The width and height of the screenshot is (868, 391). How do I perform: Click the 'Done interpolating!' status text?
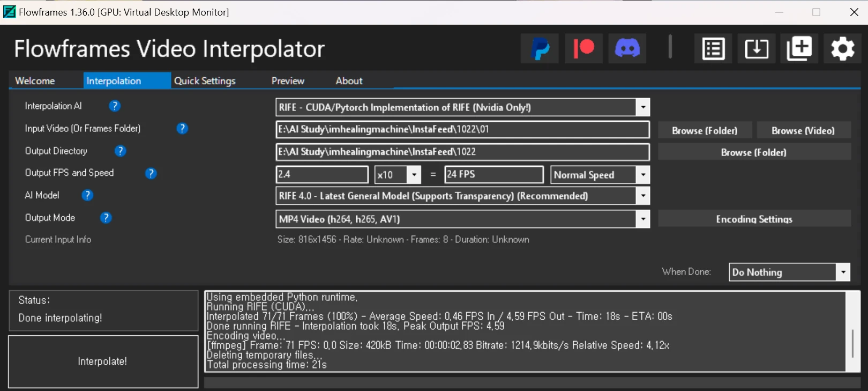tap(60, 318)
